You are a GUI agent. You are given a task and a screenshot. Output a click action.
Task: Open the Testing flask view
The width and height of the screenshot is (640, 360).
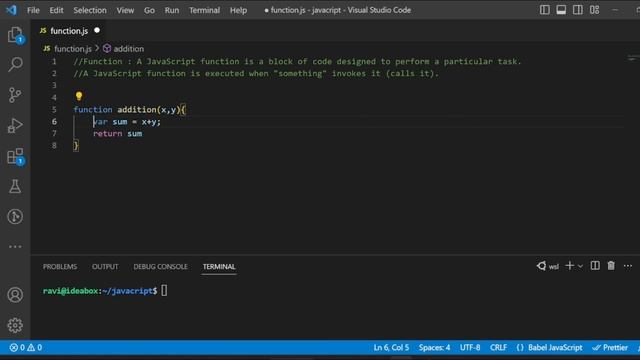coord(15,187)
